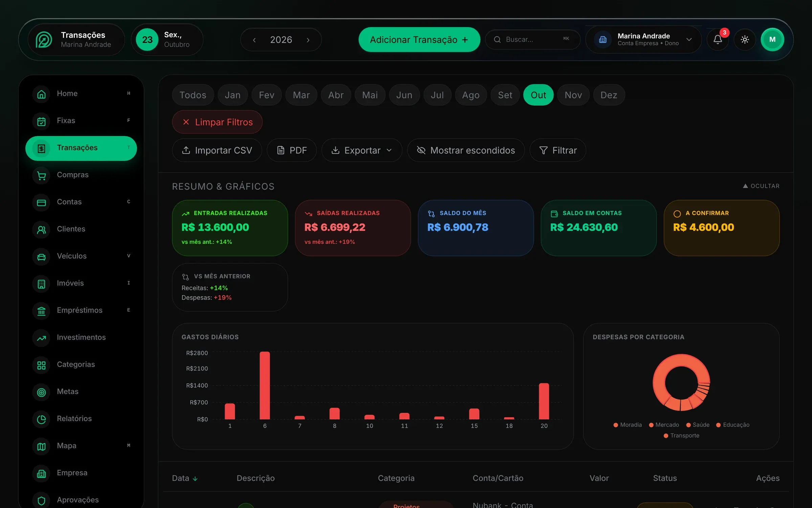
Task: Open Contas card icon in sidebar
Action: tap(41, 202)
